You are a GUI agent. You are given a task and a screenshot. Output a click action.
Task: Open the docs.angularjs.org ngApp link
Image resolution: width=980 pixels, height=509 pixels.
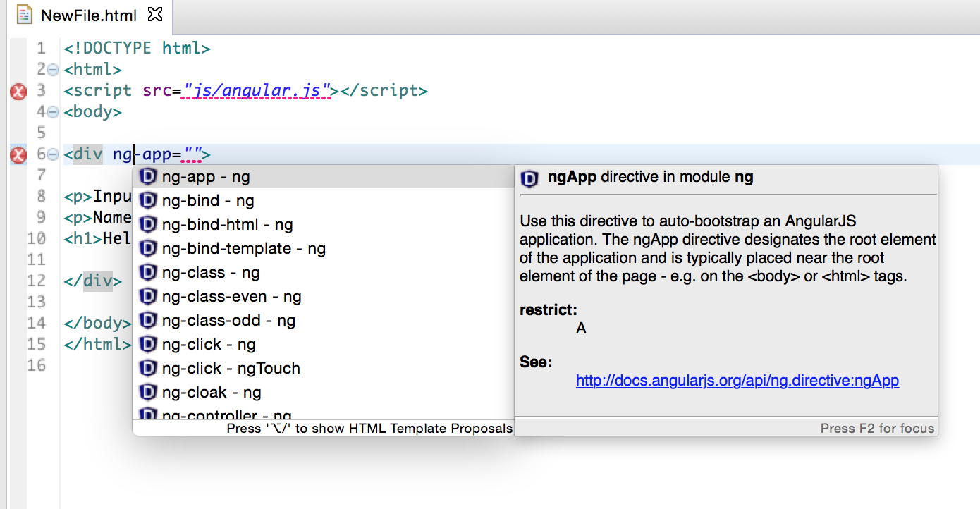pyautogui.click(x=737, y=381)
